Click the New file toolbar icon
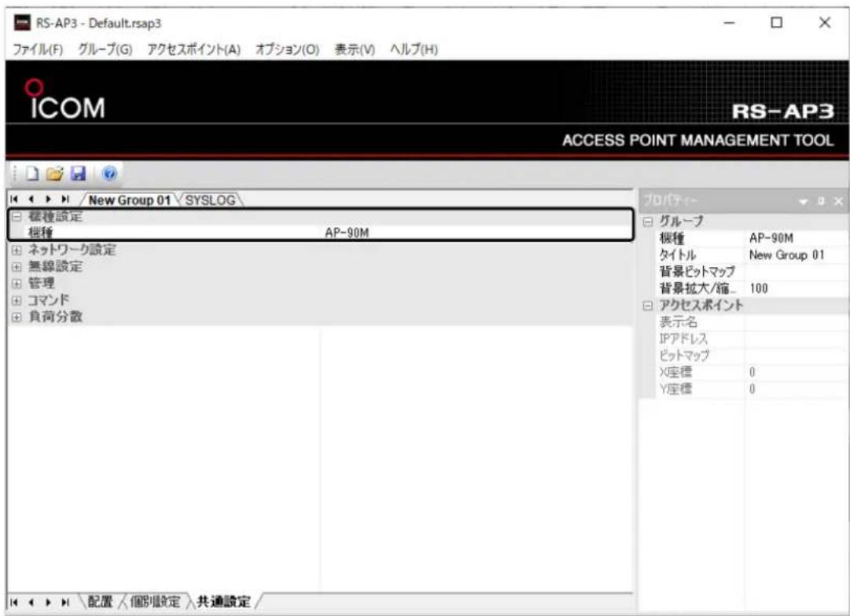Screen dimensions: 850x616 coord(32,174)
